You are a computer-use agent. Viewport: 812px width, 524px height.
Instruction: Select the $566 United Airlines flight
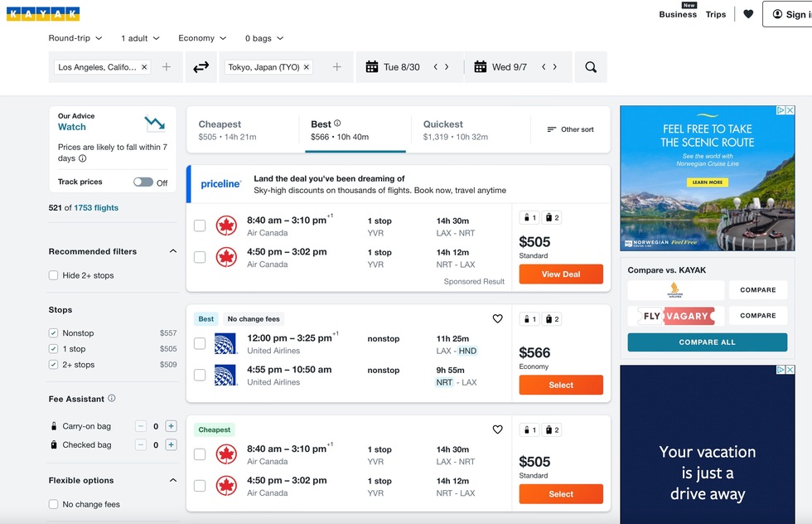[x=561, y=385]
